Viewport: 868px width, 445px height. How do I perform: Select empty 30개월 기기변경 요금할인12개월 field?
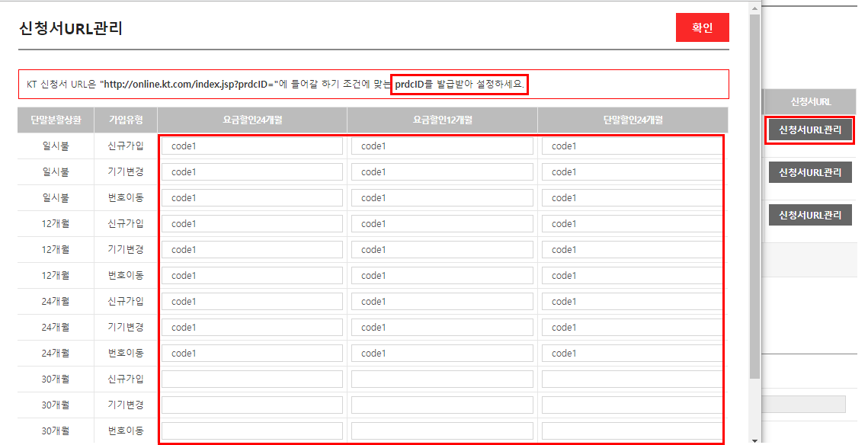click(442, 405)
